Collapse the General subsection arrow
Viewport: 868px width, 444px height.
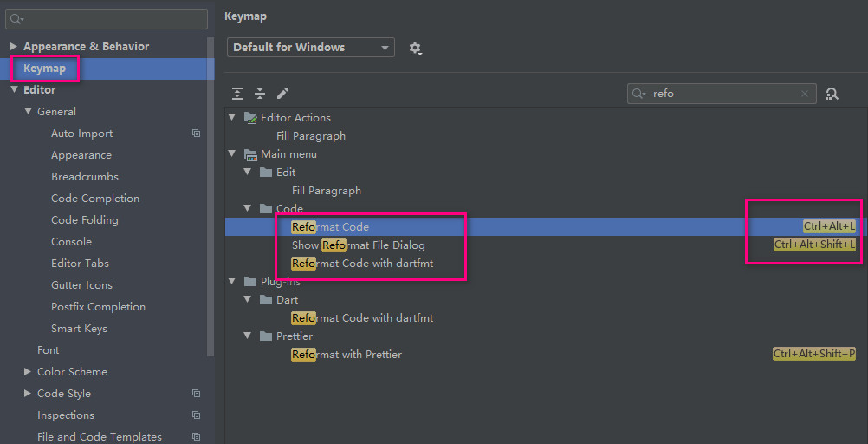click(x=29, y=111)
